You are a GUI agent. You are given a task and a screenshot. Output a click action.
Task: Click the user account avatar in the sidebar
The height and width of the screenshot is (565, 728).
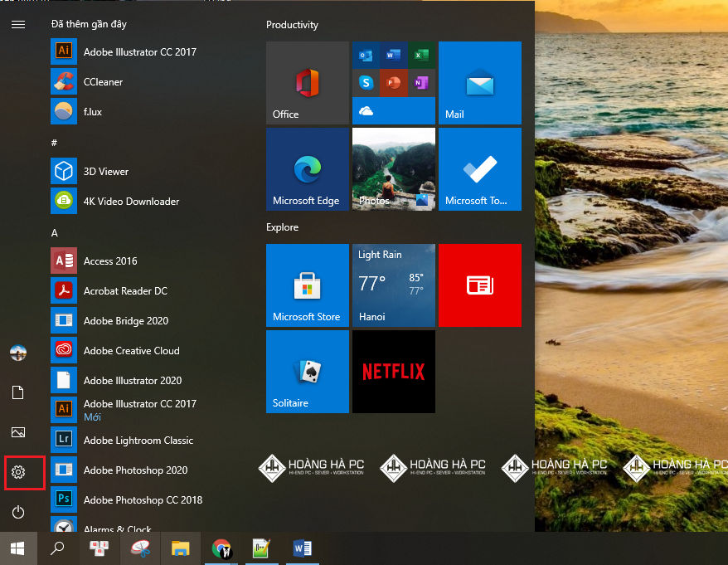(x=17, y=352)
